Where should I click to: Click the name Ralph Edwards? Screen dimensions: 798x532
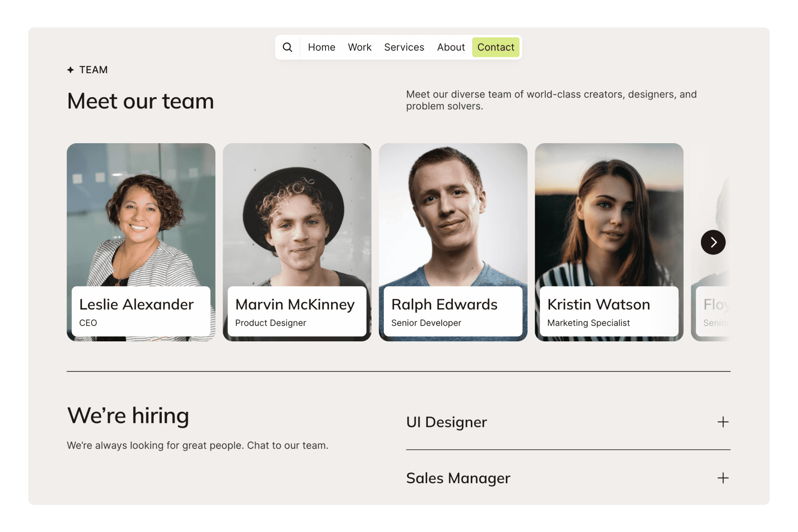(444, 305)
